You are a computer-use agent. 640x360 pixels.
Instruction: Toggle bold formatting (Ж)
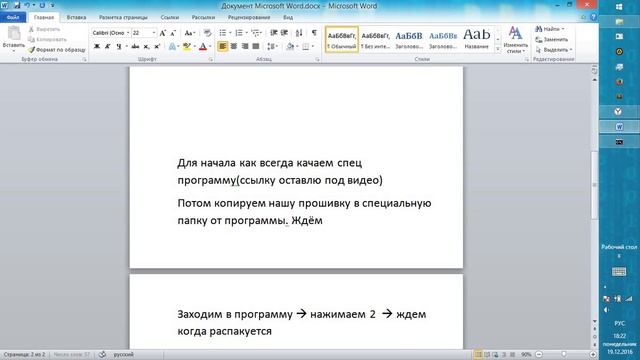[x=97, y=47]
